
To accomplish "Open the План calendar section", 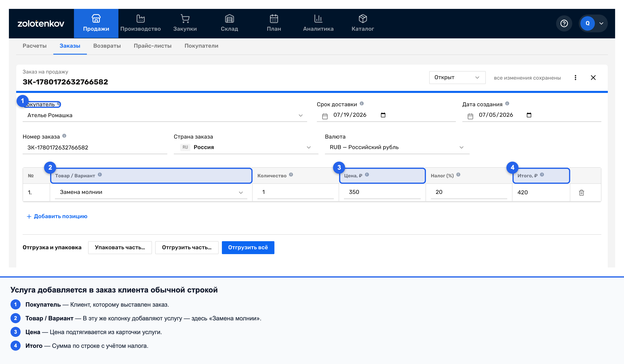I will pyautogui.click(x=274, y=23).
